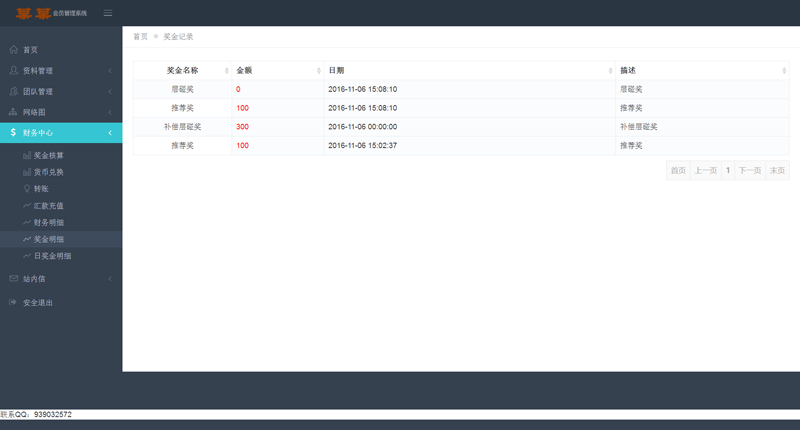Click the 补差层碰奖 name cell
800x430 pixels.
182,127
